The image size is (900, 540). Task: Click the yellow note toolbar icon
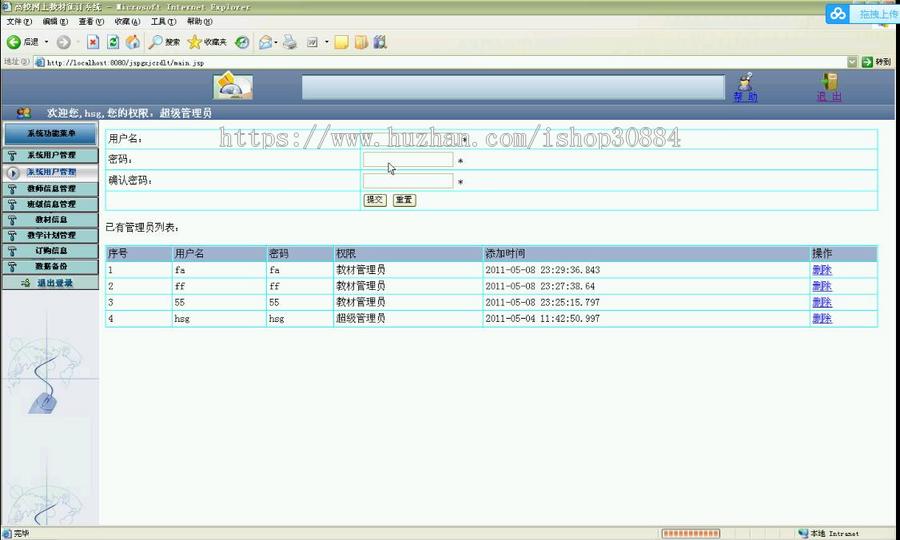coord(342,42)
